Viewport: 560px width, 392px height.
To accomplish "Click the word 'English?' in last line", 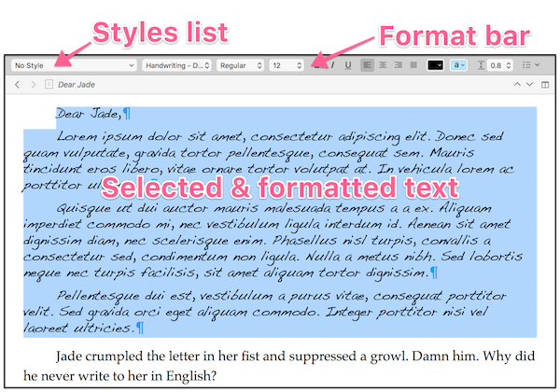I will click(191, 376).
